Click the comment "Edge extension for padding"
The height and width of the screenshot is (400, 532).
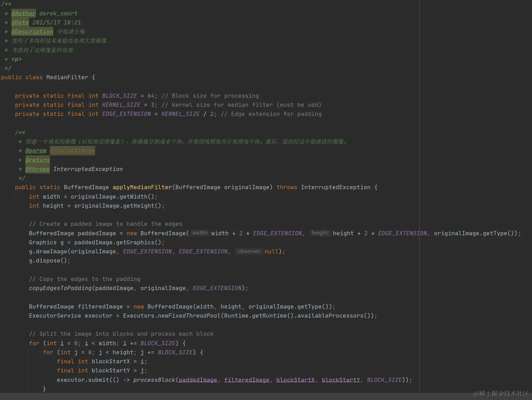pos(271,114)
